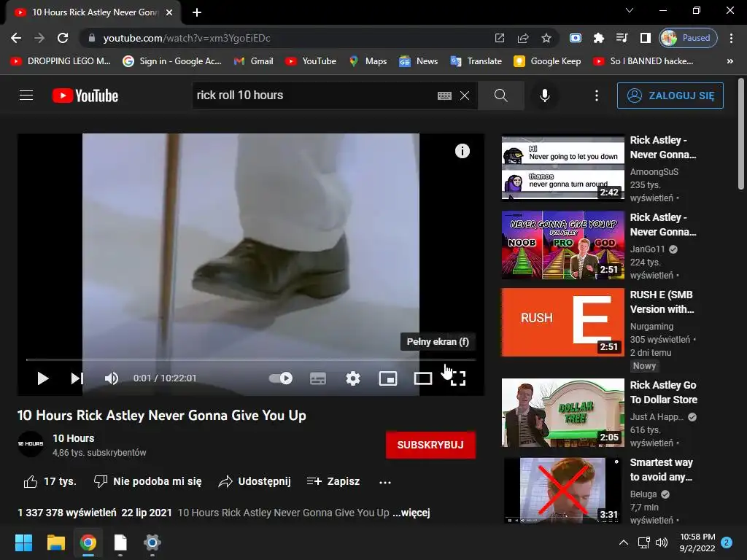Go back in browser history
Viewport: 747px width, 560px height.
click(16, 38)
